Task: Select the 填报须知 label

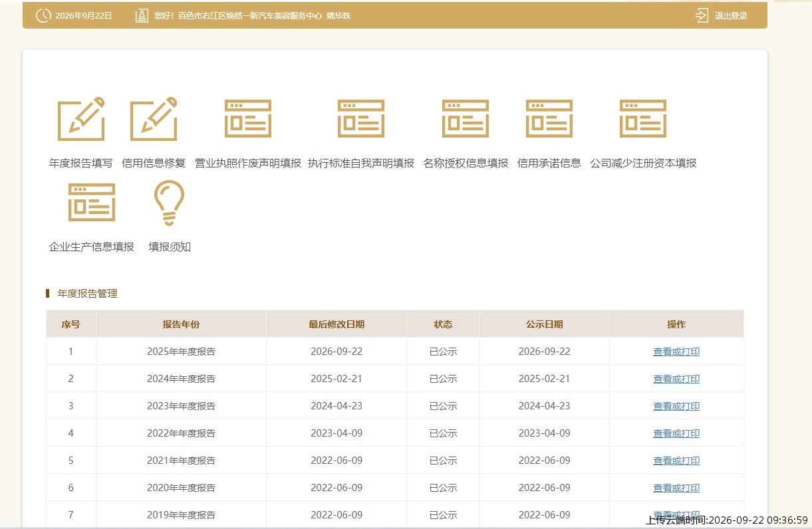Action: [x=170, y=247]
